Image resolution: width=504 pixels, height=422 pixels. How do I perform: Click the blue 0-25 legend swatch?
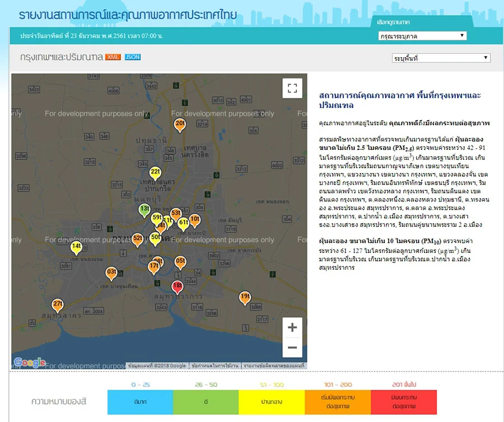point(140,402)
